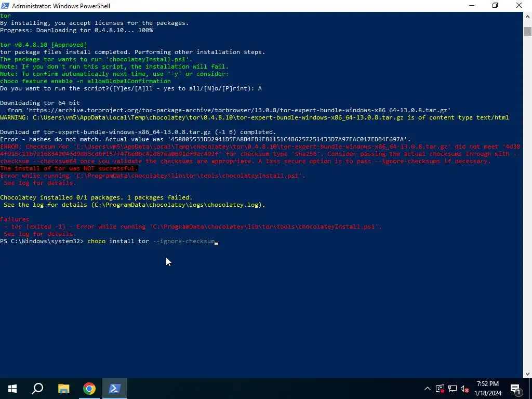Image resolution: width=532 pixels, height=399 pixels.
Task: Open the Windows Start menu
Action: click(12, 389)
